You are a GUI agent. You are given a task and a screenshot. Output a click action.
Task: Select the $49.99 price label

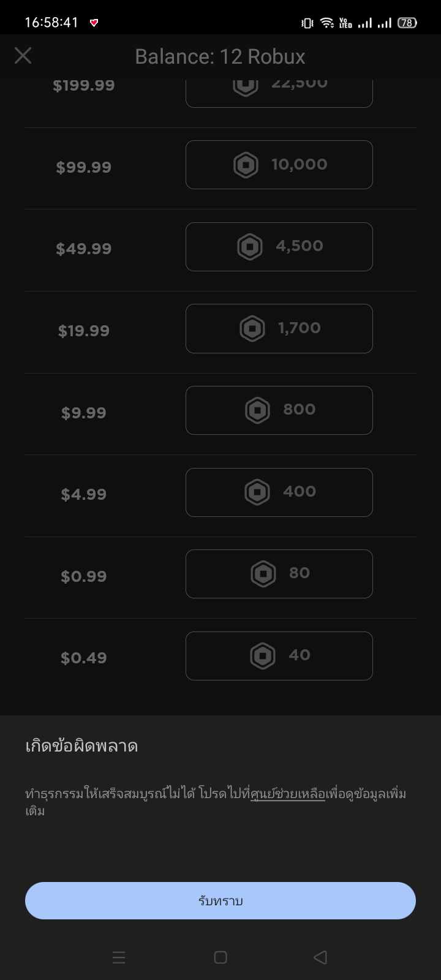pos(84,249)
